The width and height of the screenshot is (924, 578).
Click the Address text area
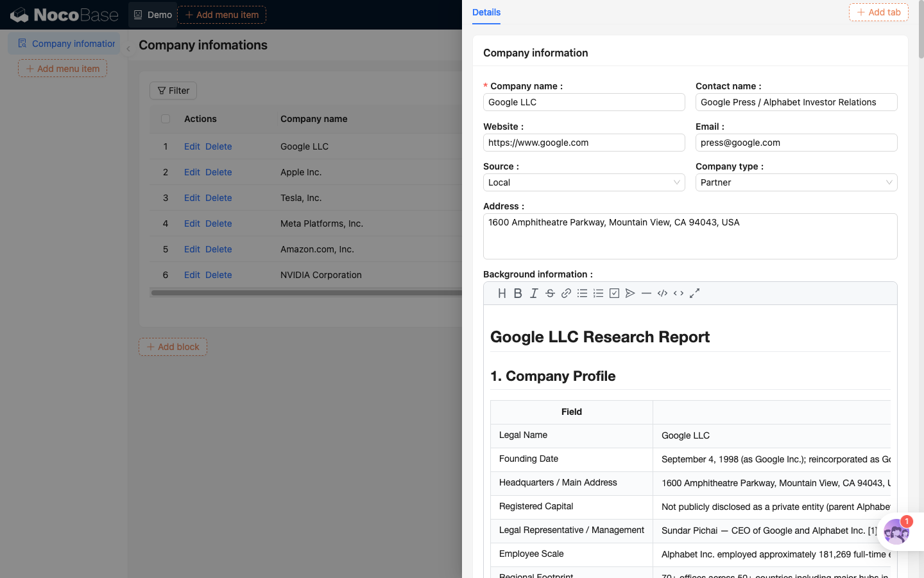[x=690, y=236]
